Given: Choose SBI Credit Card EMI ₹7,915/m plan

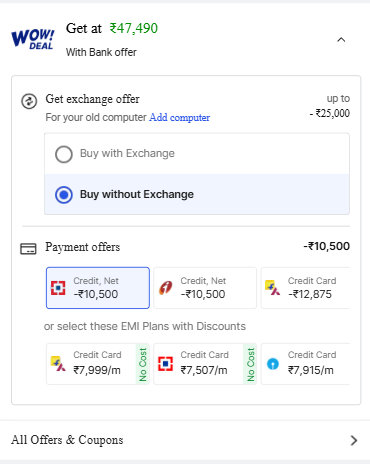Looking at the screenshot, I should tap(306, 364).
